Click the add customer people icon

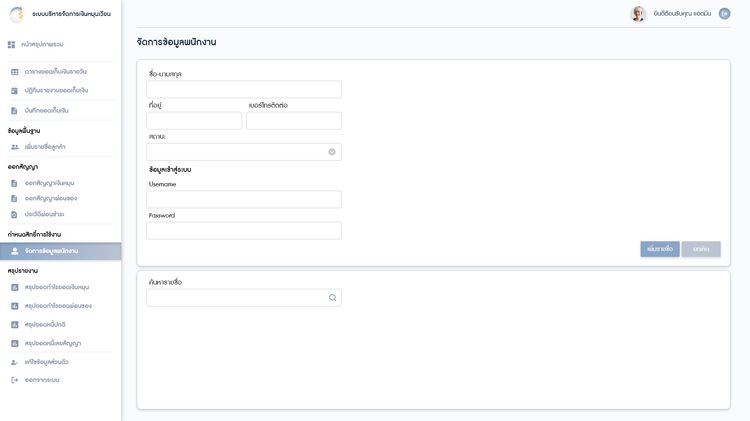point(14,147)
